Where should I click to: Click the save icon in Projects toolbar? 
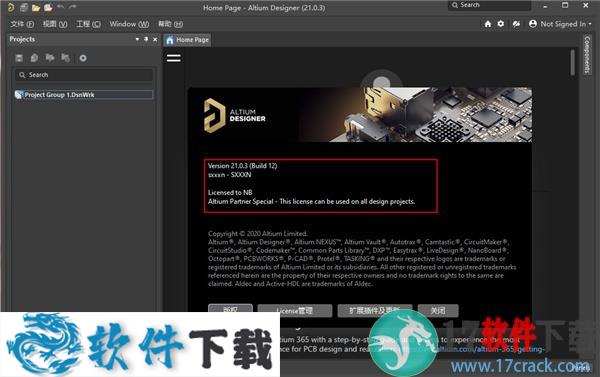pyautogui.click(x=19, y=58)
